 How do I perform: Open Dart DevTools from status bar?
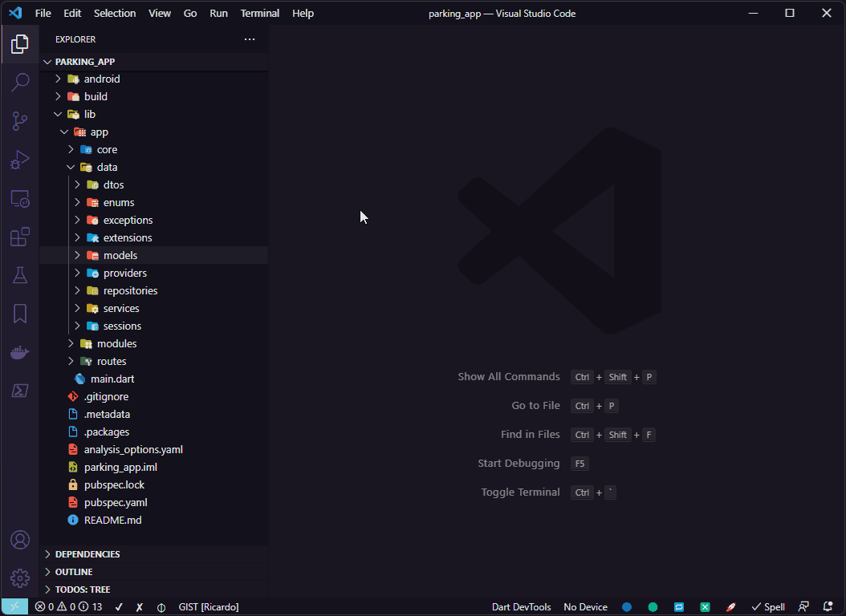coord(521,607)
